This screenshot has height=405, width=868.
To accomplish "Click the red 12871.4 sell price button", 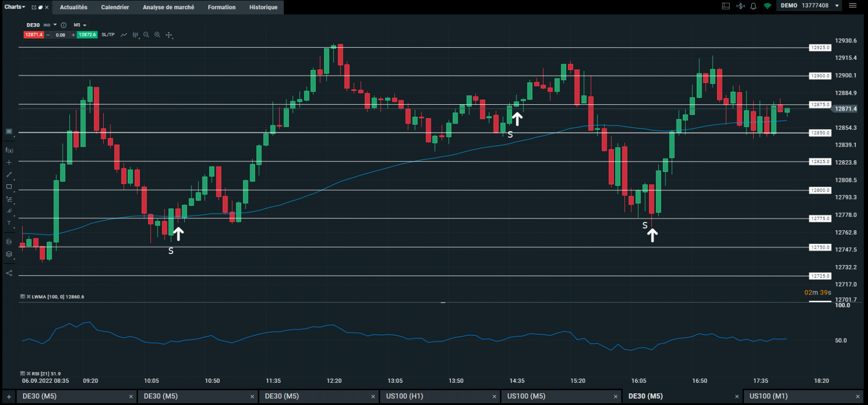I will pos(34,35).
